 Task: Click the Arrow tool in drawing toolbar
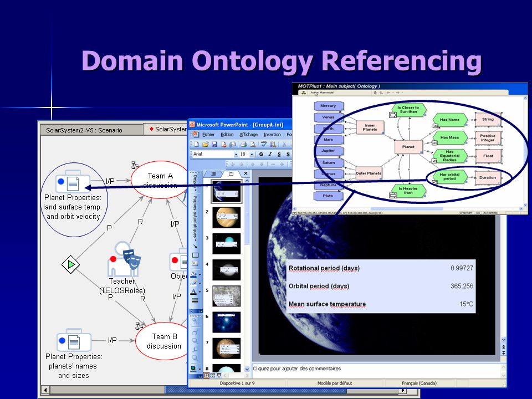pyautogui.click(x=195, y=246)
